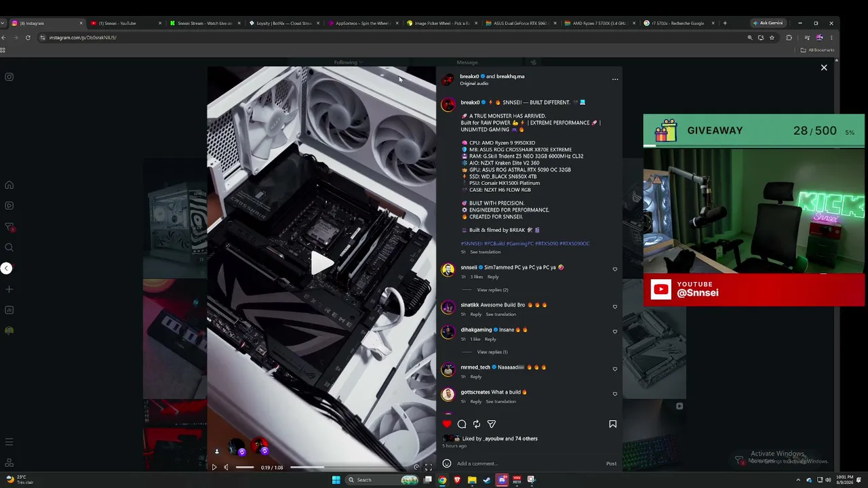Open the Windows Start menu
The width and height of the screenshot is (868, 488).
click(x=336, y=480)
